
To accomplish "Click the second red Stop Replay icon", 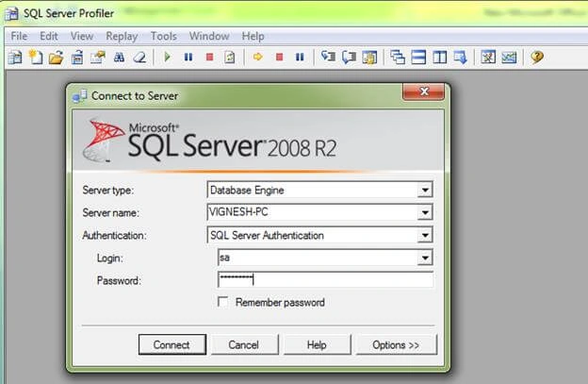I will 279,57.
